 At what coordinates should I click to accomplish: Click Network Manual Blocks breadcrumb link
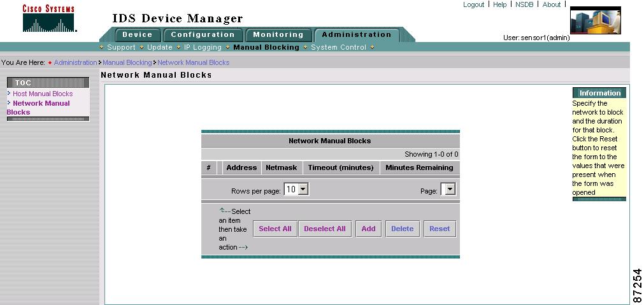(x=194, y=62)
